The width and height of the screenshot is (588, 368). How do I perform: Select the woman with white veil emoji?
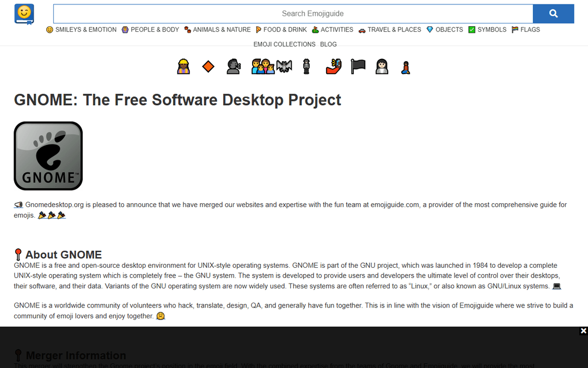(382, 67)
